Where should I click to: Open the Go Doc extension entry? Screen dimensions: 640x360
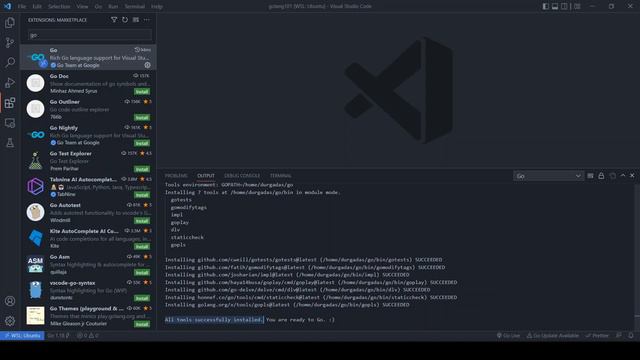coord(88,83)
